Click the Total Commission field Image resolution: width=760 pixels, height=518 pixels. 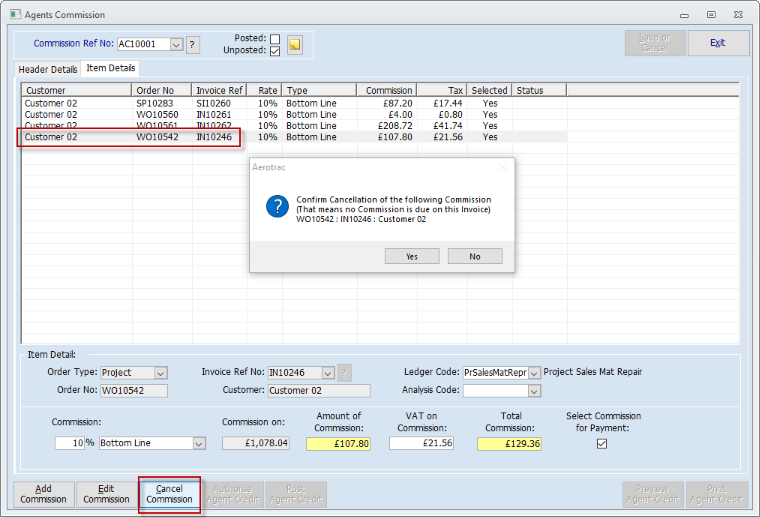click(x=509, y=443)
